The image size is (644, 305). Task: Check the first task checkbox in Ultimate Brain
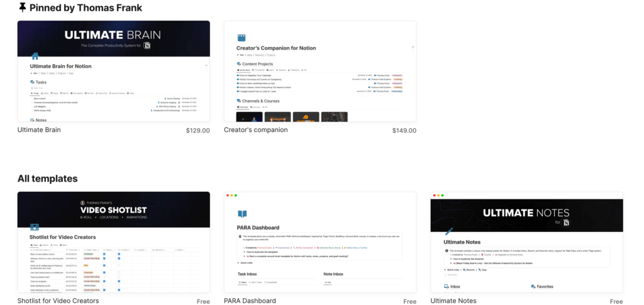point(33,98)
